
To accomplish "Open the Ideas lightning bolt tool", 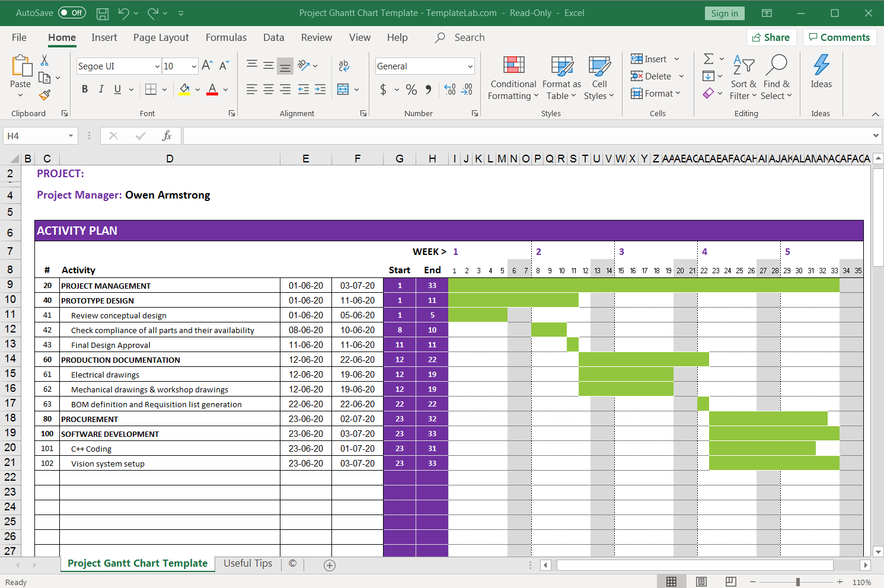I will [821, 65].
